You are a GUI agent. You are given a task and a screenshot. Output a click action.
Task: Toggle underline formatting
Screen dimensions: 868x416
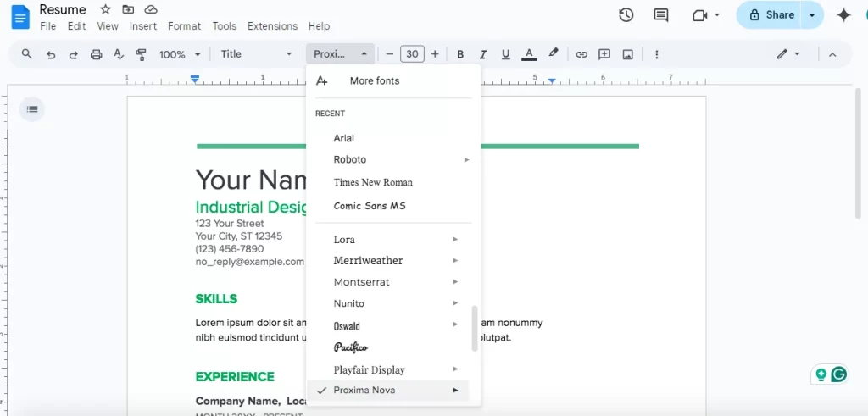coord(505,54)
